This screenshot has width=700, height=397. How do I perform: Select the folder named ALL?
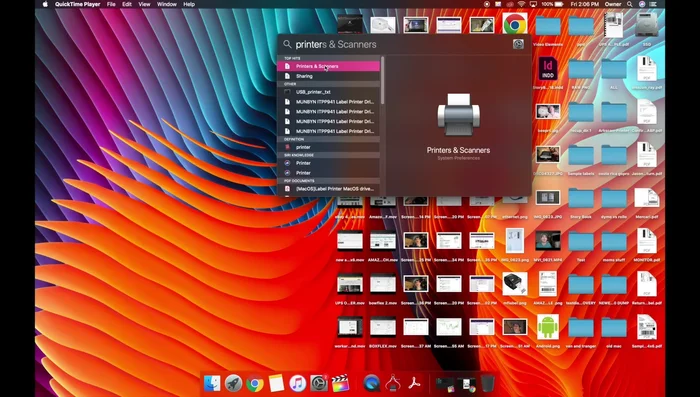(614, 69)
